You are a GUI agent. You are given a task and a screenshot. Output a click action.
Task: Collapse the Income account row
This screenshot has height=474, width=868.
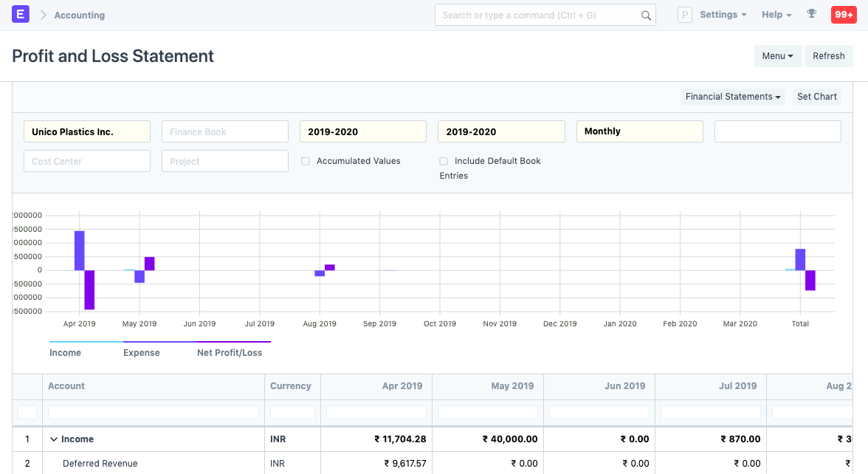54,439
